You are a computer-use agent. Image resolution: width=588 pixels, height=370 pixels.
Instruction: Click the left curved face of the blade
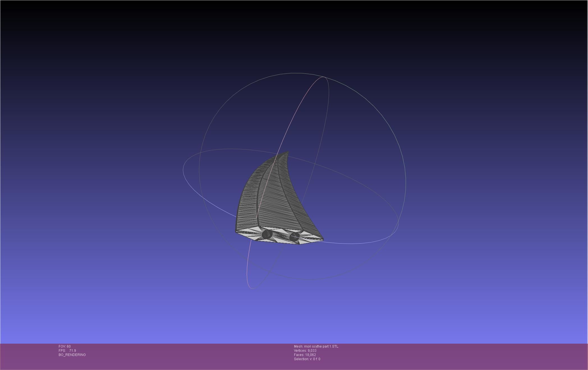click(x=248, y=199)
